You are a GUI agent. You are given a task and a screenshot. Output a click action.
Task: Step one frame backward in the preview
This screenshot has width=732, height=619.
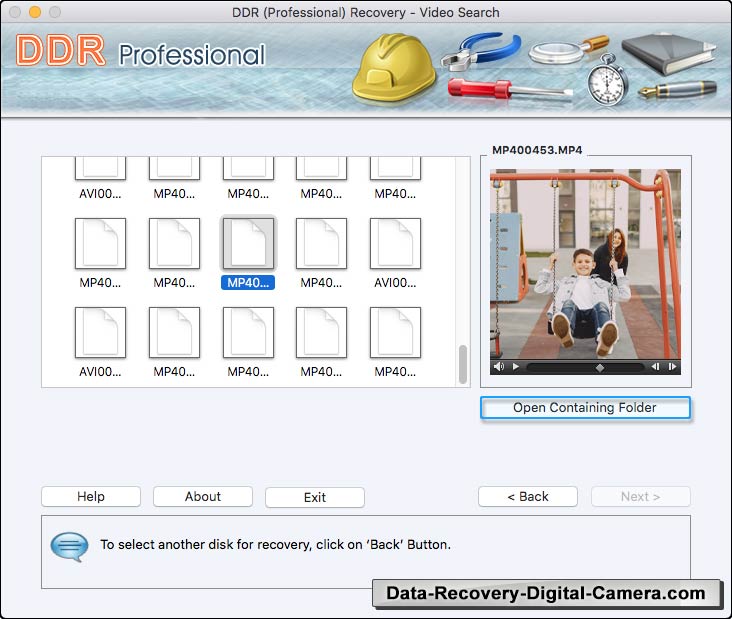point(656,367)
